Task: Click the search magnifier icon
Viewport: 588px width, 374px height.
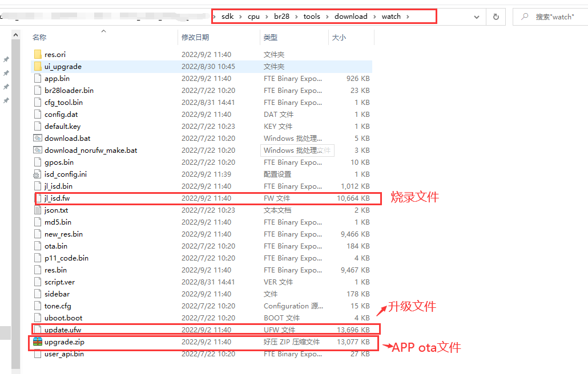Action: (525, 17)
